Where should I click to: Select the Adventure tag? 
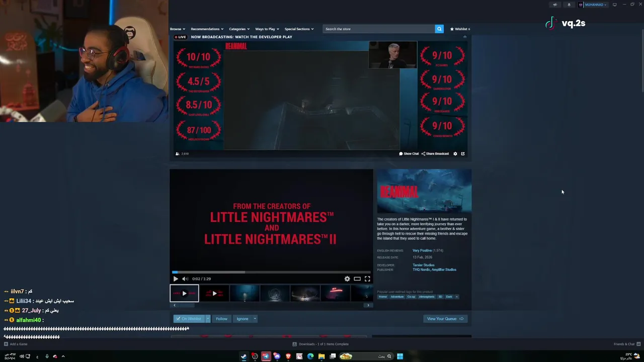[x=397, y=297]
